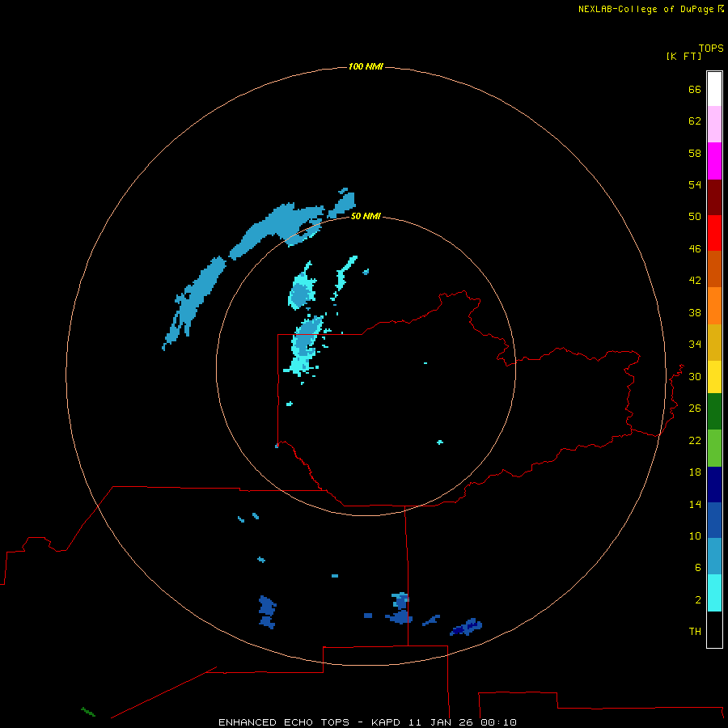Select the dark red legend swatch
728x728 pixels.
(x=714, y=197)
